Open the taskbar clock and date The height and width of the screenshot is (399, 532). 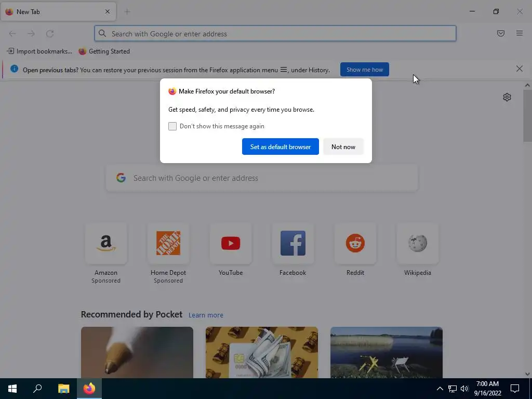(x=487, y=389)
